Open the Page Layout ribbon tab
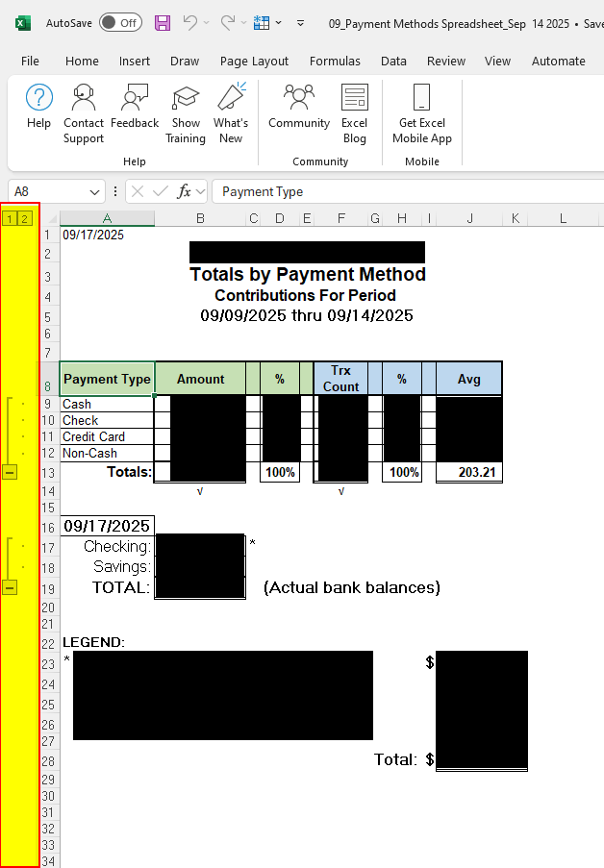Viewport: 604px width, 868px height. [x=254, y=61]
